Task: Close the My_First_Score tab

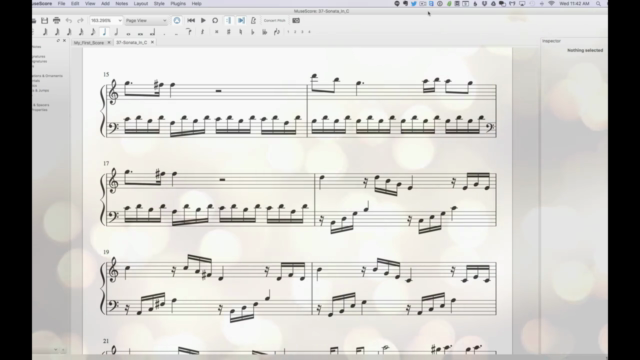Action: [x=109, y=42]
